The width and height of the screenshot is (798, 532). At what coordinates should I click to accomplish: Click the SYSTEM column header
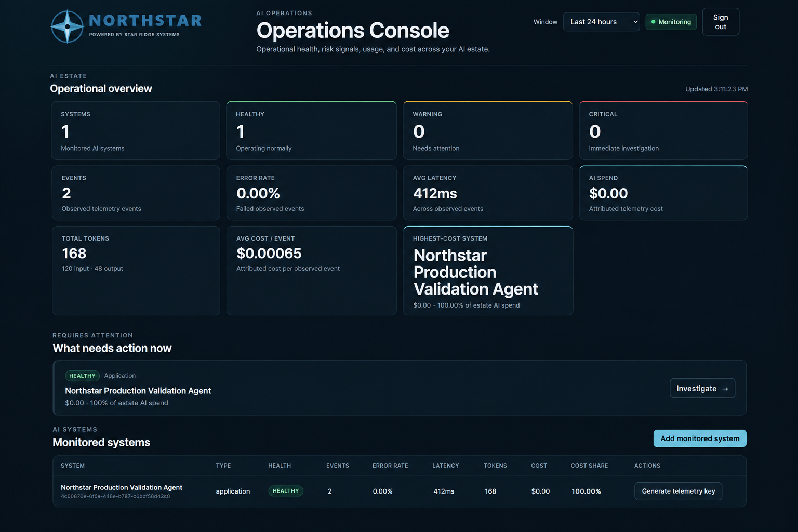(x=73, y=466)
